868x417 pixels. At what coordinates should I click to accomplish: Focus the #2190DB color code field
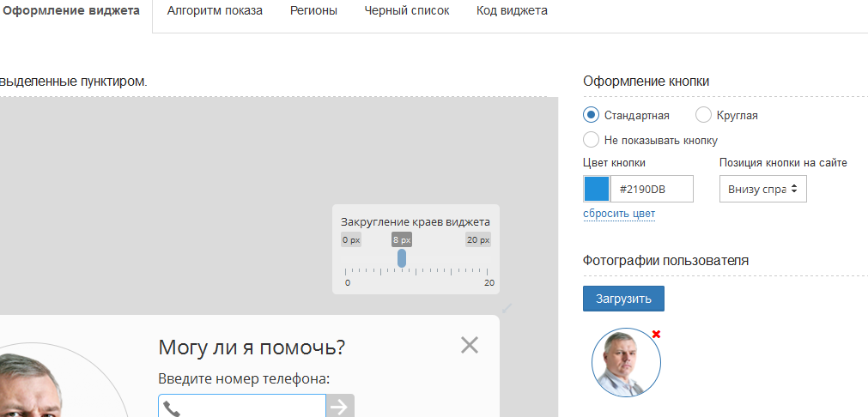652,189
